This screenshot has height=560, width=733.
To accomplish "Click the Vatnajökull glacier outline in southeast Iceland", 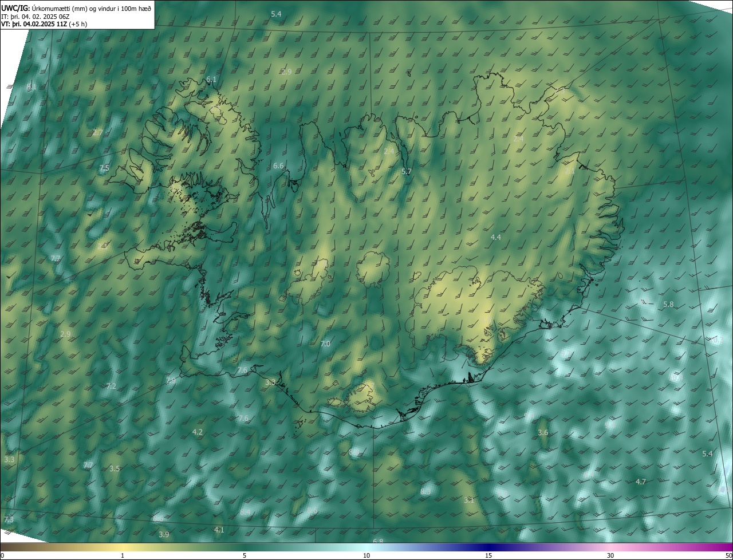I will click(475, 315).
